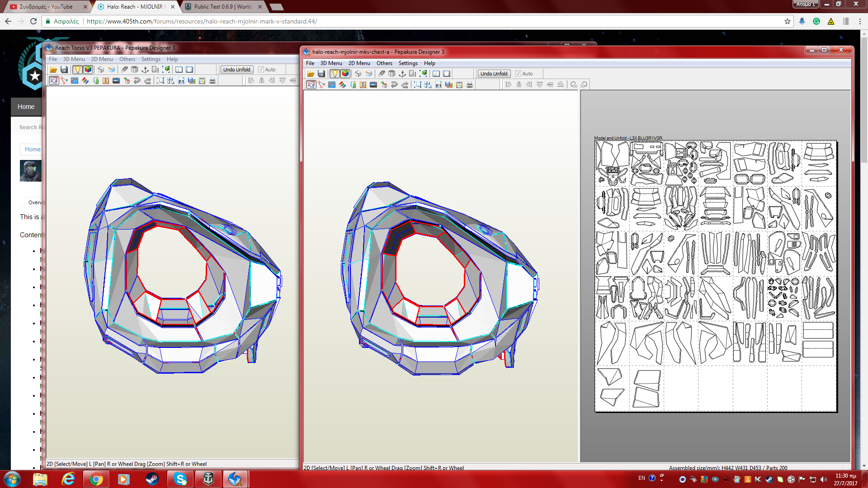Screen dimensions: 868x488
Task: Open Windows Start button
Action: click(x=12, y=479)
